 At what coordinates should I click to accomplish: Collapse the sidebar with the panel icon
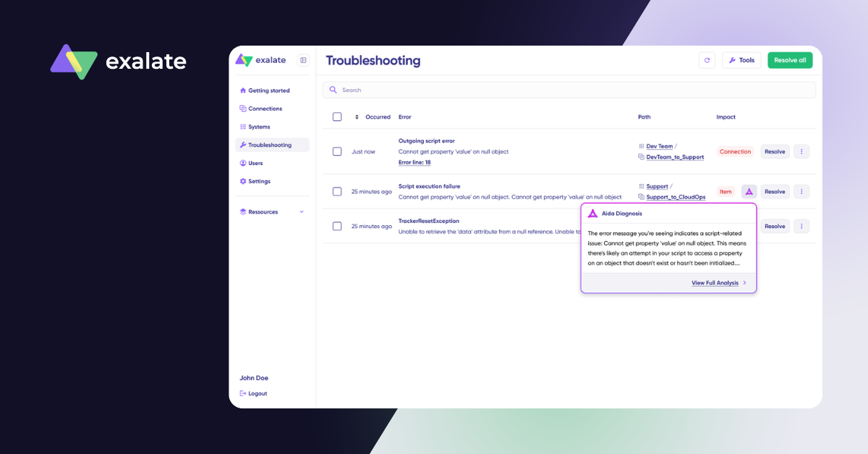click(303, 60)
